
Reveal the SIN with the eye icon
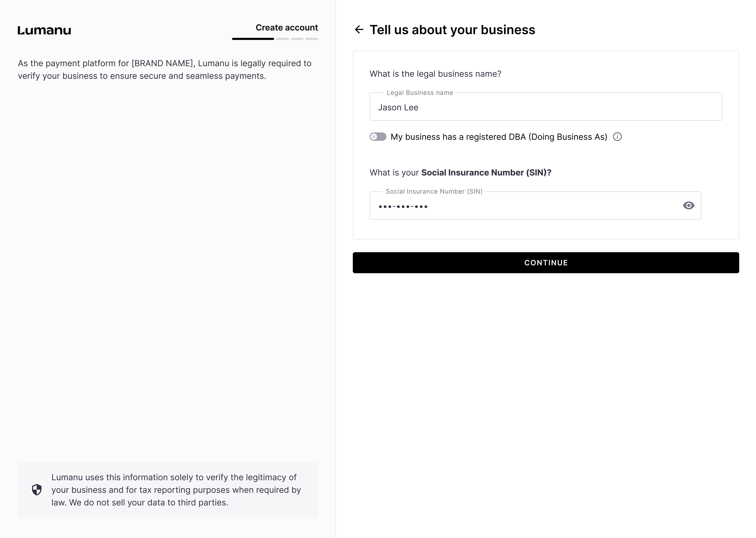689,205
